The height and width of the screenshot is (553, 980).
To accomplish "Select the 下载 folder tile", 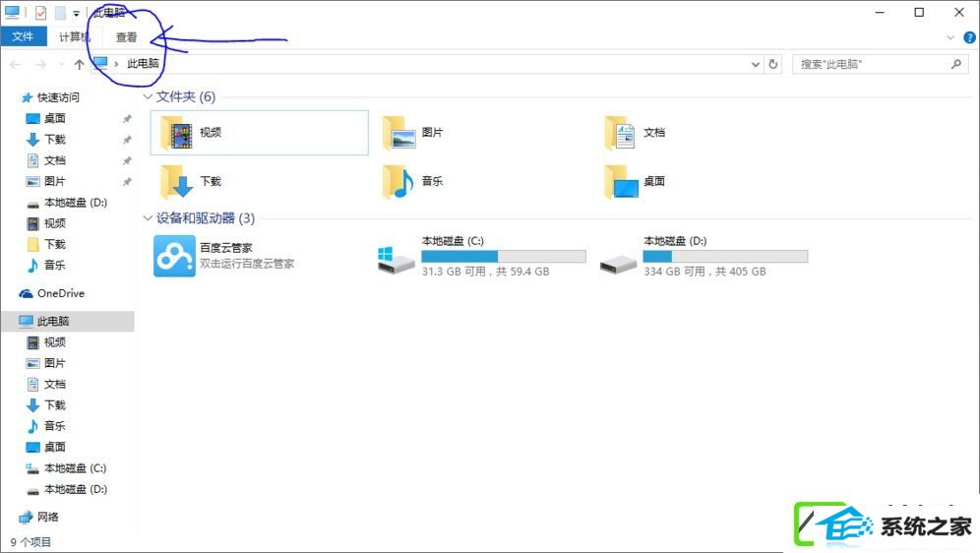I will point(191,181).
